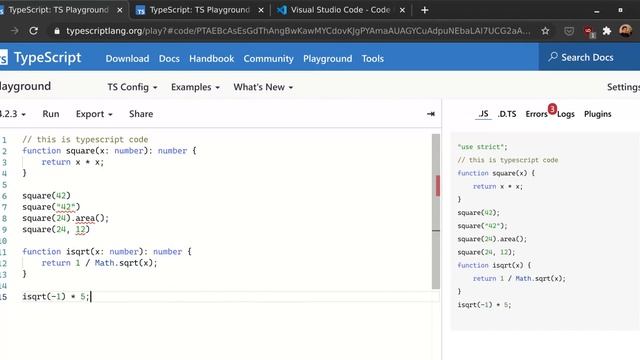
Task: Collapse the sidebar with arrow icon
Action: (x=431, y=114)
